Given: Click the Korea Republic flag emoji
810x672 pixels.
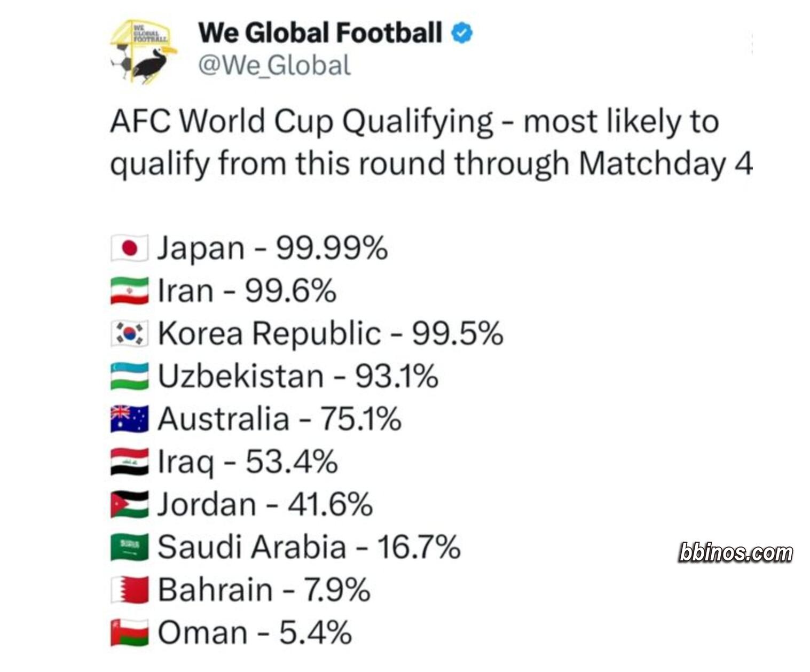Looking at the screenshot, I should pyautogui.click(x=130, y=334).
